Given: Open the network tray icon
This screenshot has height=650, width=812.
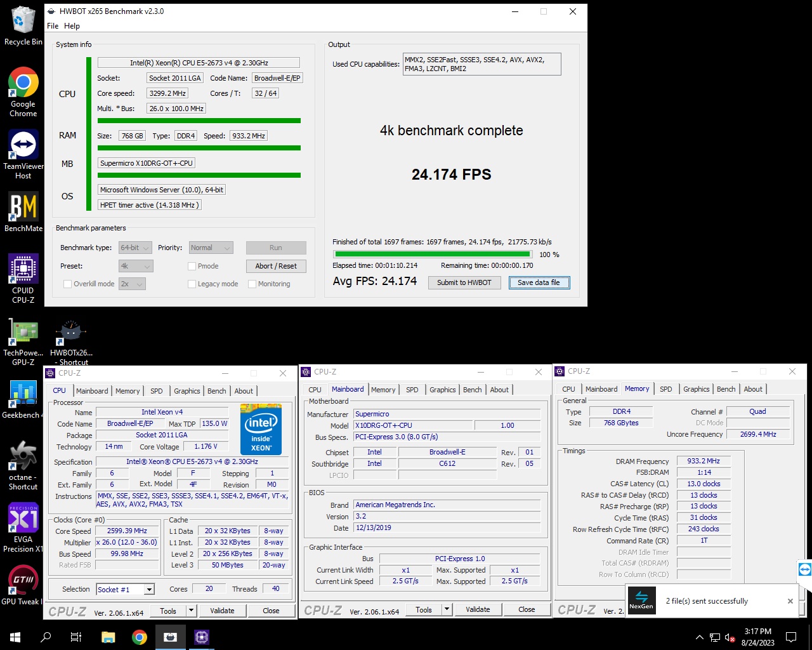Looking at the screenshot, I should pyautogui.click(x=715, y=637).
